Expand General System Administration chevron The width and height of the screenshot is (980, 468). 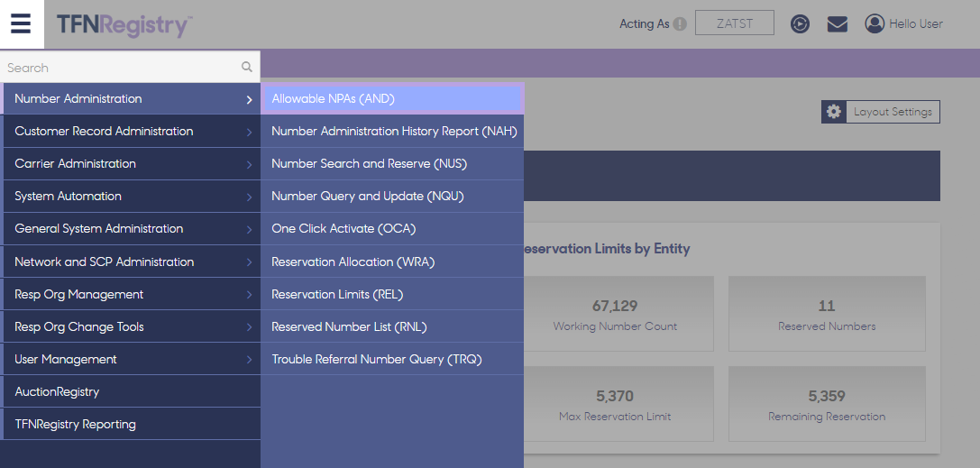[x=250, y=230]
